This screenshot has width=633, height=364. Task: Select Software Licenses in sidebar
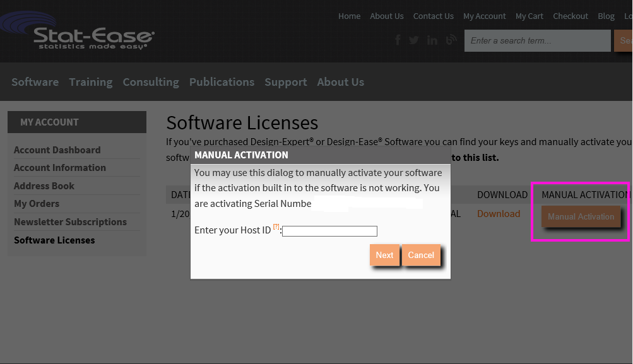click(x=54, y=240)
